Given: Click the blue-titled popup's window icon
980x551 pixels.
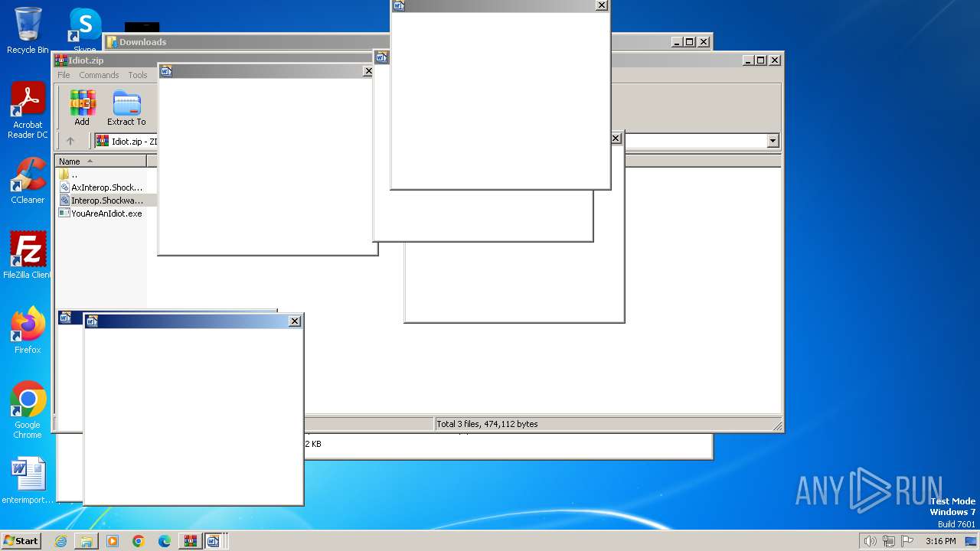Looking at the screenshot, I should (92, 321).
